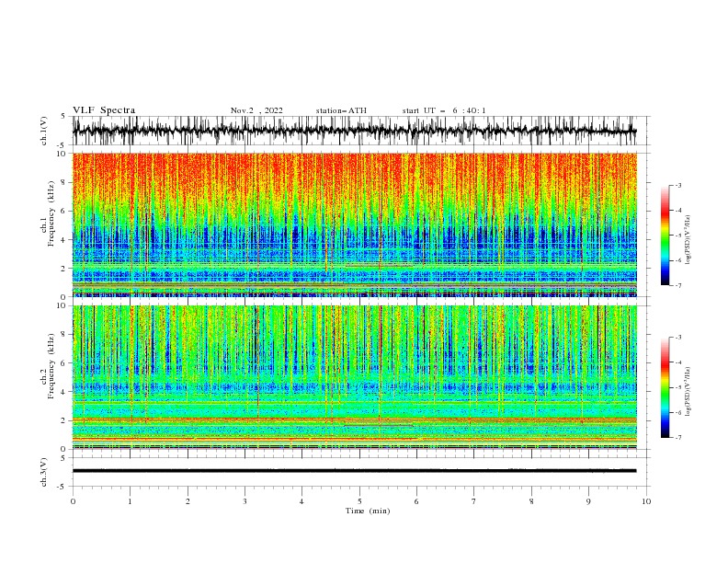Click the "start UT = 6 :40: 1" text

tap(444, 110)
